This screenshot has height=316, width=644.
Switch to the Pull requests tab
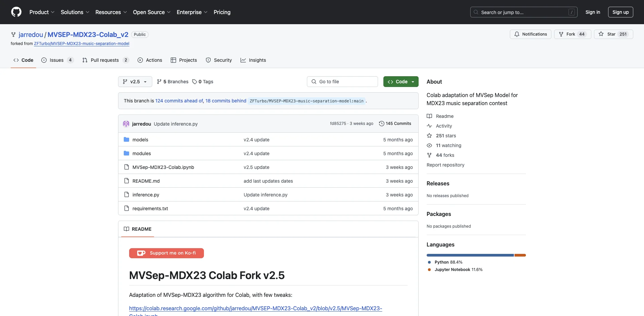(105, 60)
